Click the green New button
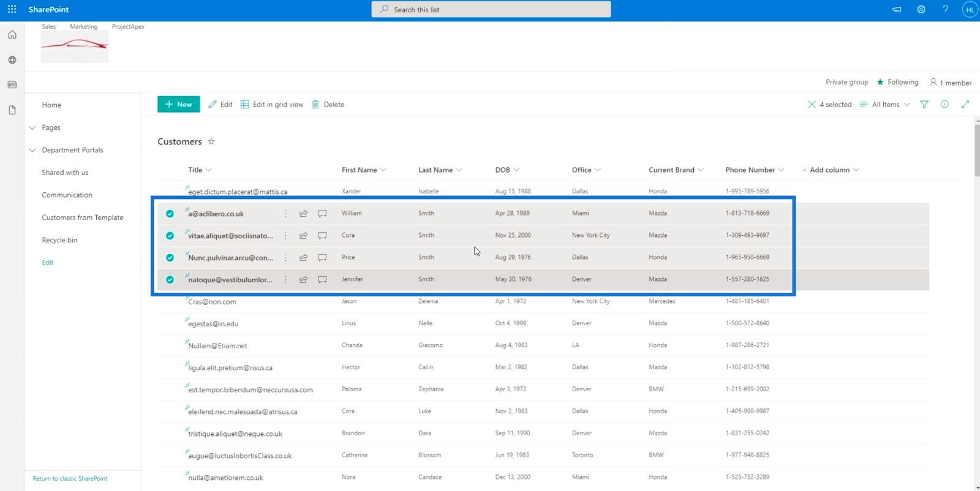 [178, 105]
